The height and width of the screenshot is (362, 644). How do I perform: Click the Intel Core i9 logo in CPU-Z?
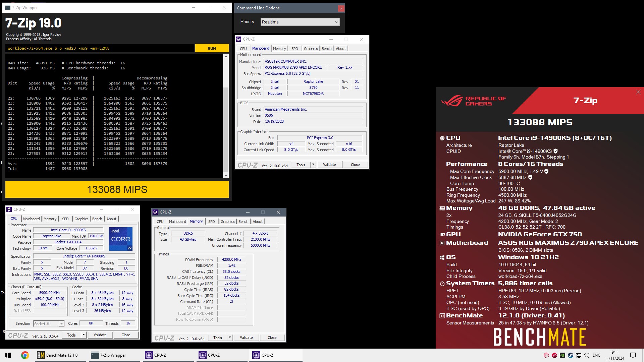[x=121, y=239]
